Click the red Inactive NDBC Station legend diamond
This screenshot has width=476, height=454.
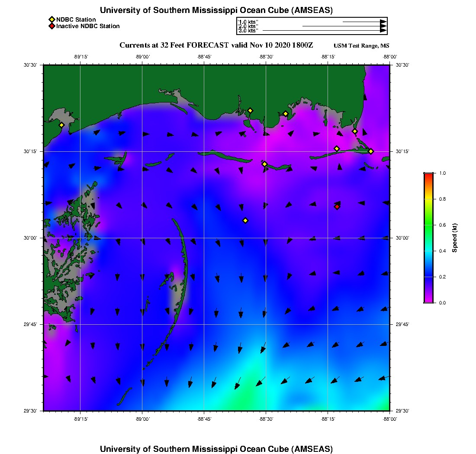click(51, 26)
